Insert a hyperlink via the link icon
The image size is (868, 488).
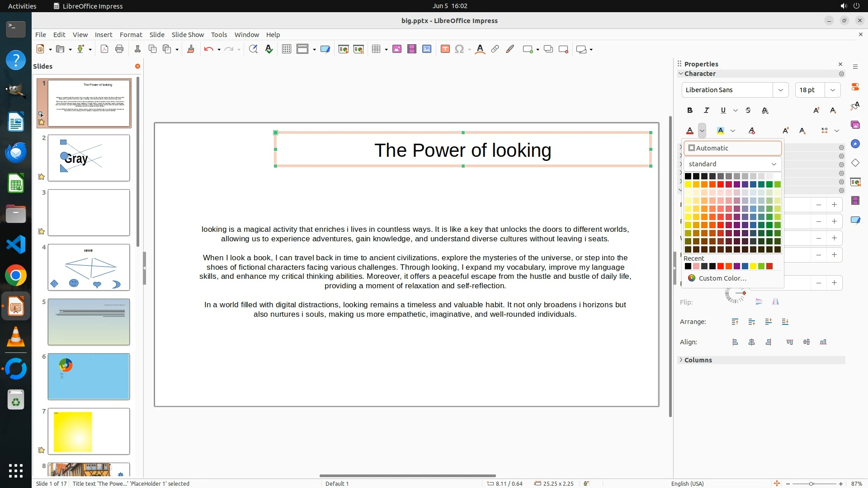[x=495, y=49]
